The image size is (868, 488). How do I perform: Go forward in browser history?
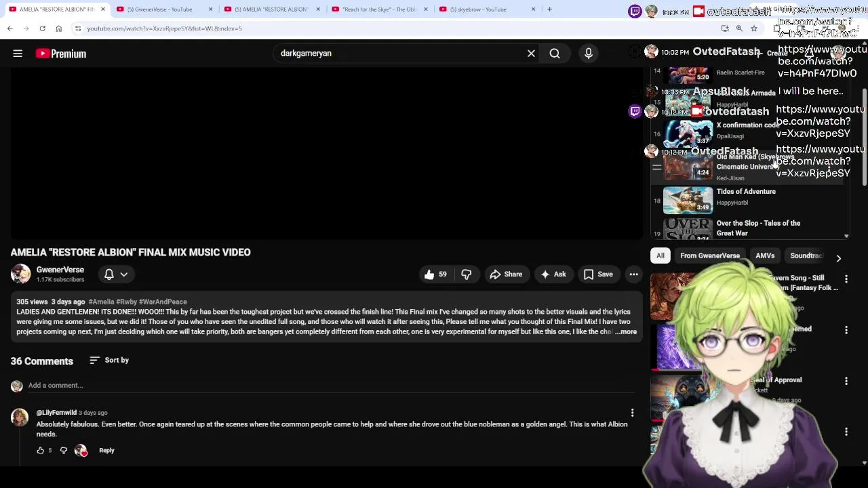[x=26, y=28]
